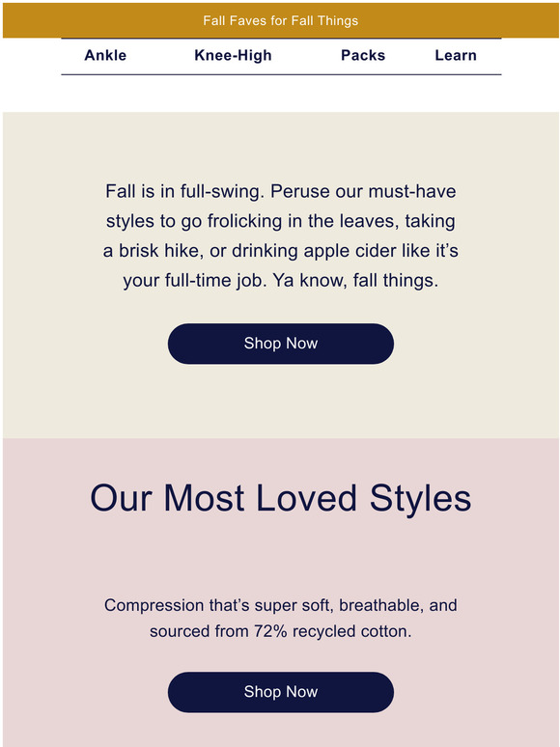Go to the Knee-High socks section
This screenshot has height=747, width=560.
[233, 56]
